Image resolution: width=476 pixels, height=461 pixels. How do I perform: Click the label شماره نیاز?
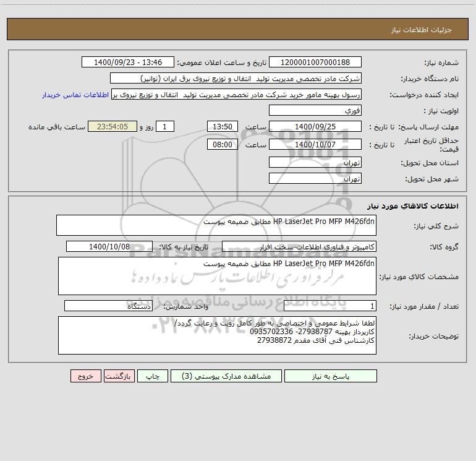coord(441,63)
